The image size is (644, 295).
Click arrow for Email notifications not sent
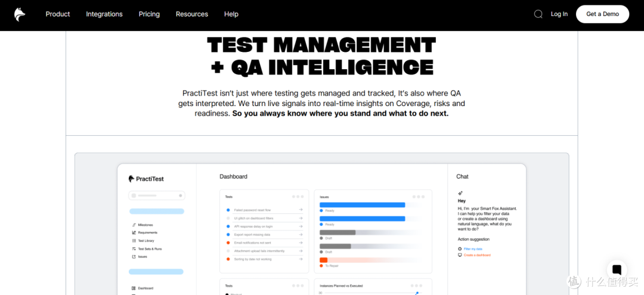click(301, 243)
